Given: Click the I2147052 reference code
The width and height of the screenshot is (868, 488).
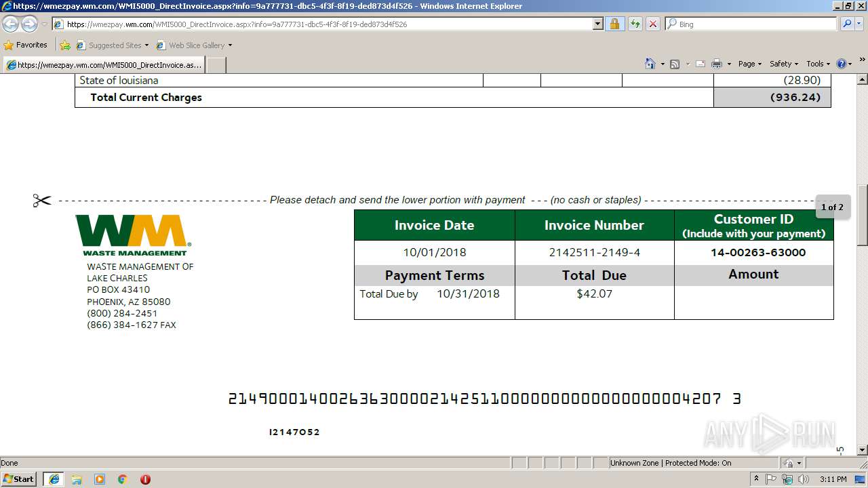Looking at the screenshot, I should pos(294,432).
